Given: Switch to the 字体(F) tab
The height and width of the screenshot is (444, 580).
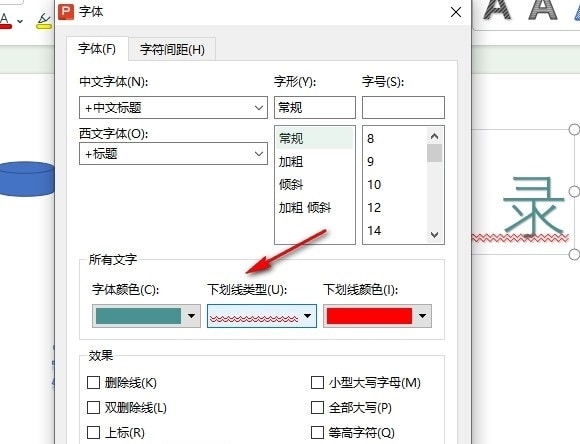Looking at the screenshot, I should [x=97, y=48].
